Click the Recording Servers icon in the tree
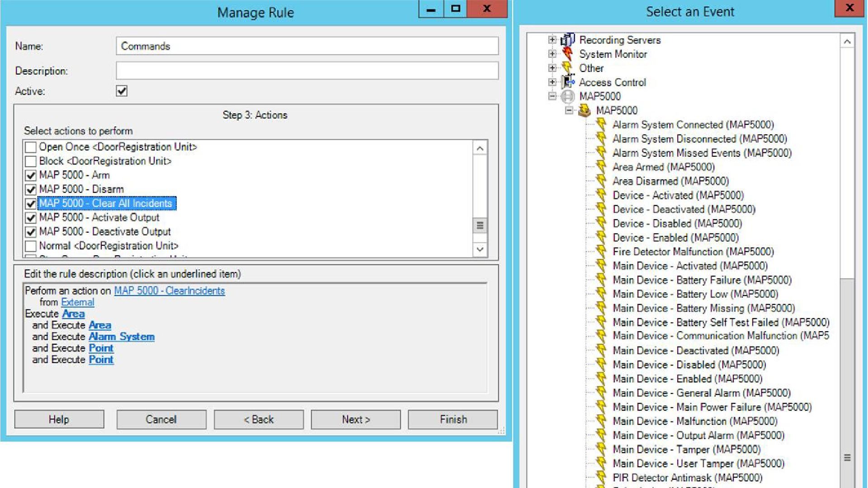Image resolution: width=868 pixels, height=488 pixels. [567, 40]
